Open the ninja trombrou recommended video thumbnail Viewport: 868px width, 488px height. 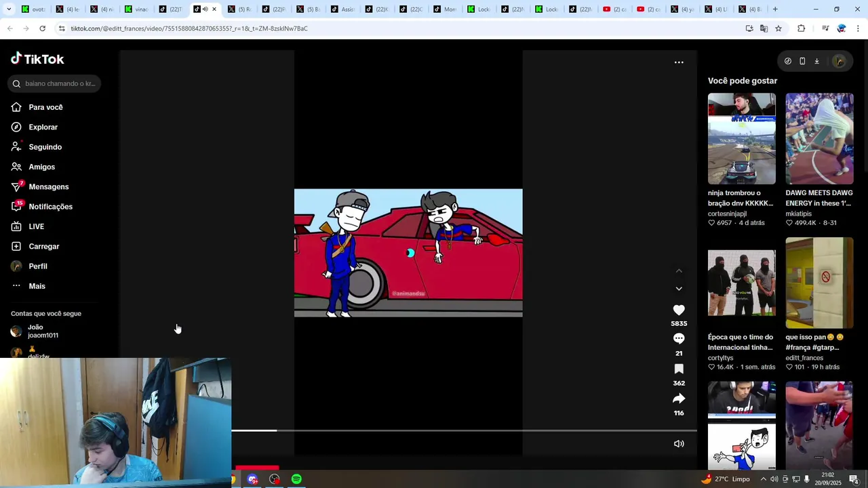pos(742,139)
